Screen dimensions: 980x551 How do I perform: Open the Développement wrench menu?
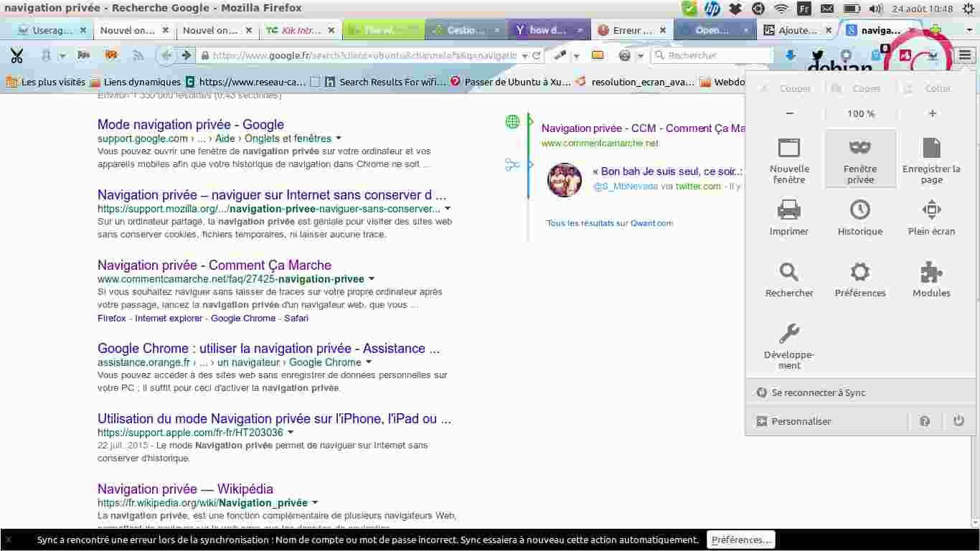pos(789,346)
